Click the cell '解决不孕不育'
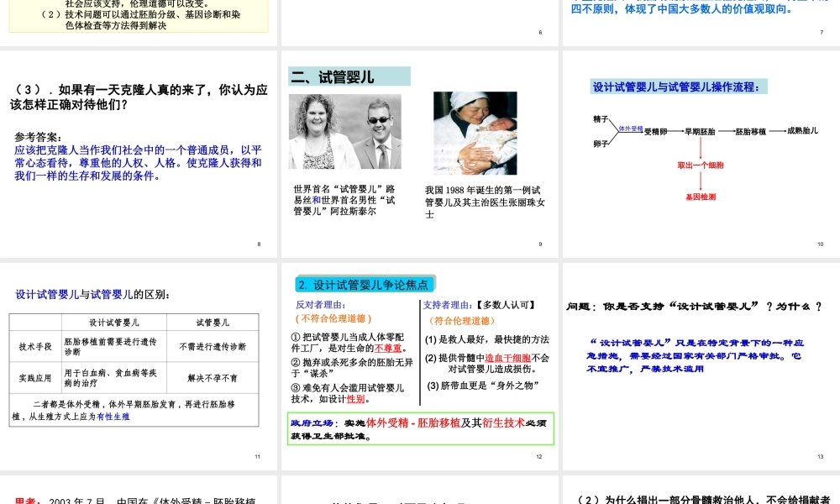The width and height of the screenshot is (840, 504). pos(213,378)
